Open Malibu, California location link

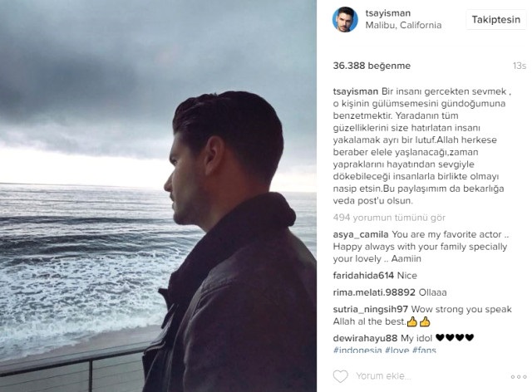click(x=403, y=25)
